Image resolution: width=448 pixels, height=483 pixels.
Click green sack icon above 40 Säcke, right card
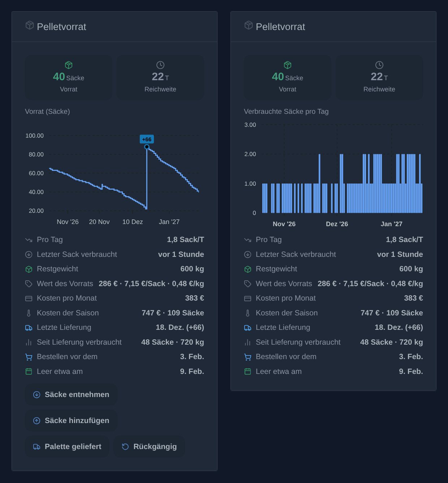point(288,65)
